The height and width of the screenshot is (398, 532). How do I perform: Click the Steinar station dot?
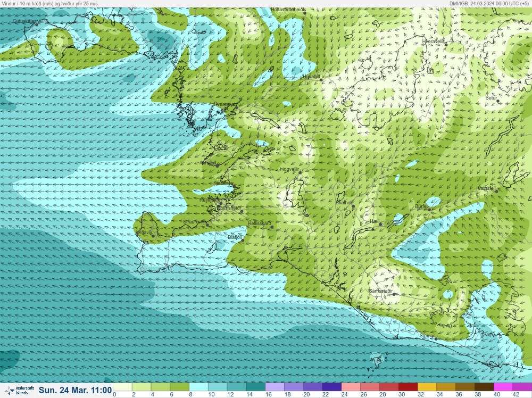tap(436, 338)
